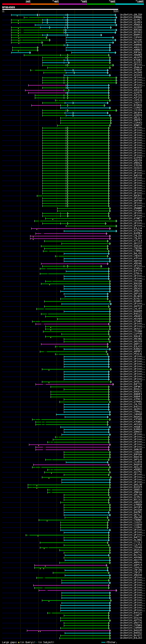Select hit label UniRef100_O35286
This screenshot has height=644, width=146.
coord(131,165)
